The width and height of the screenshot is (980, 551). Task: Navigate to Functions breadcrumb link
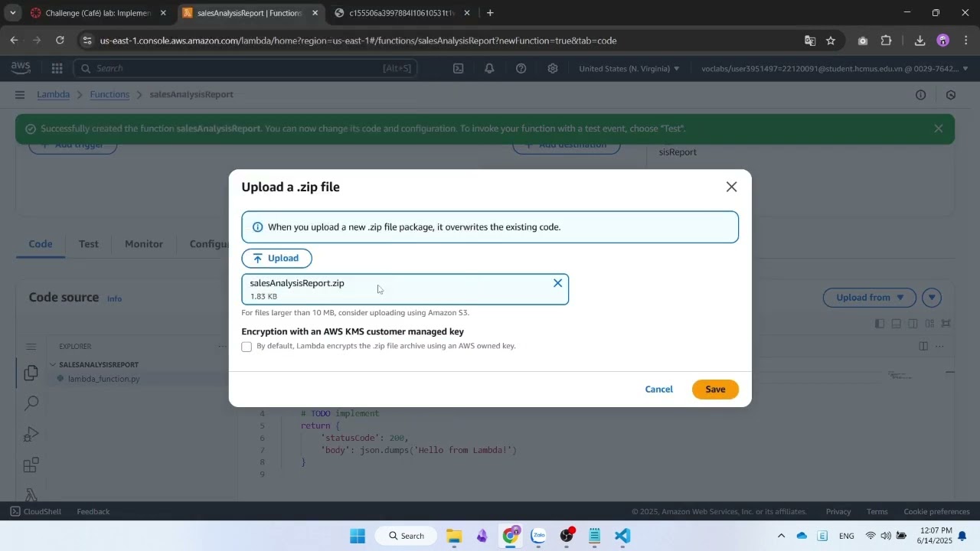[109, 94]
